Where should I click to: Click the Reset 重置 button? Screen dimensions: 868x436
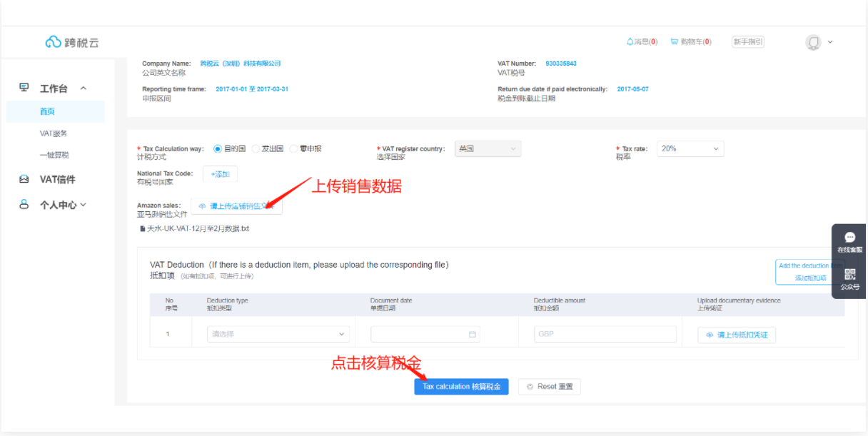[550, 386]
